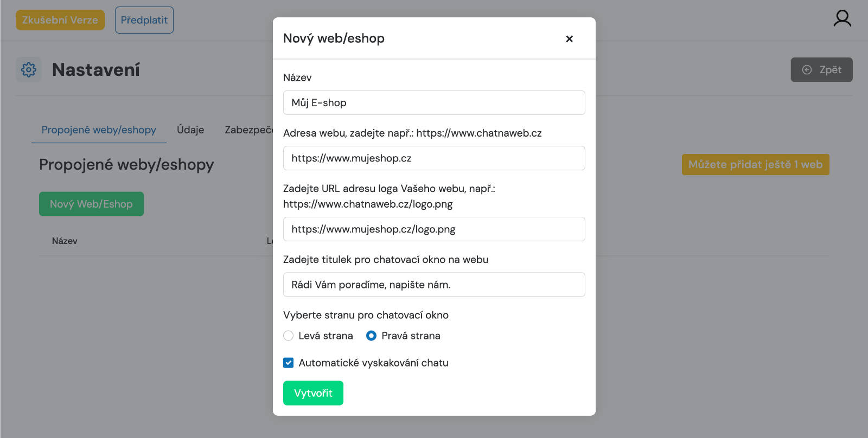Click the logo URL input field
Image resolution: width=868 pixels, height=438 pixels.
434,229
